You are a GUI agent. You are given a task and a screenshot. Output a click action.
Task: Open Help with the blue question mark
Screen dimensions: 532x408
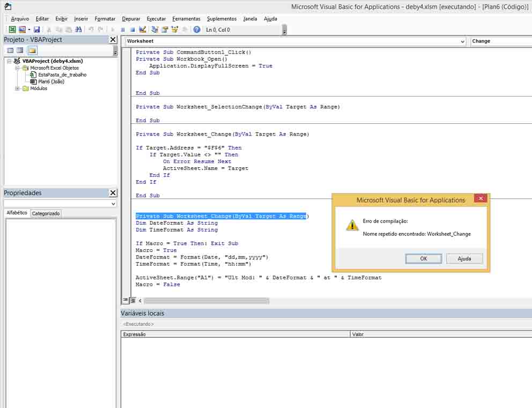coord(197,29)
